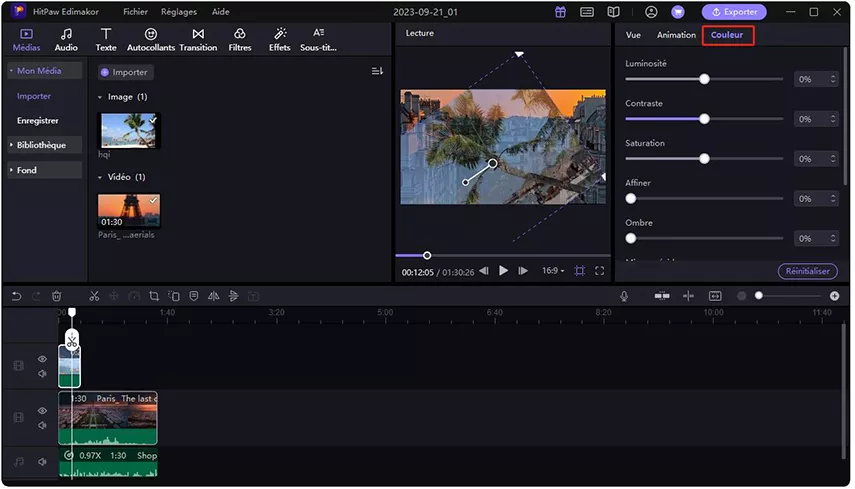Hide the Paris video track
Screen dimensions: 855x489
click(x=42, y=411)
